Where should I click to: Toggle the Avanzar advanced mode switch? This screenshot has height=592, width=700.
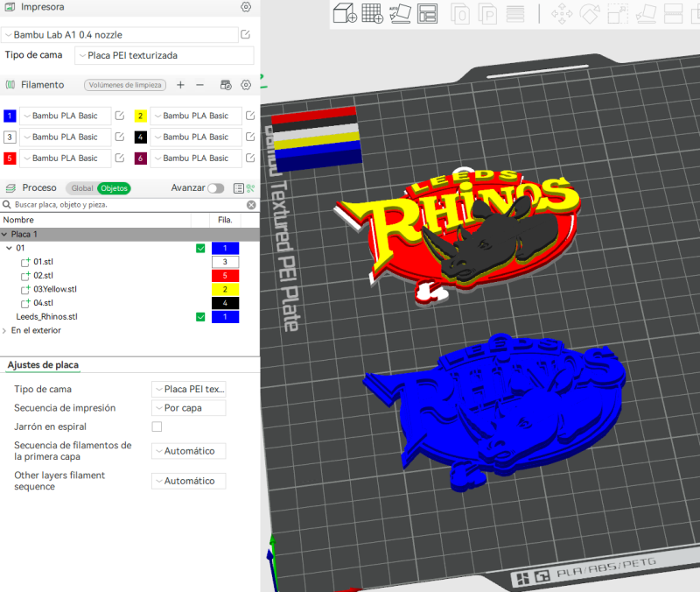click(x=215, y=188)
